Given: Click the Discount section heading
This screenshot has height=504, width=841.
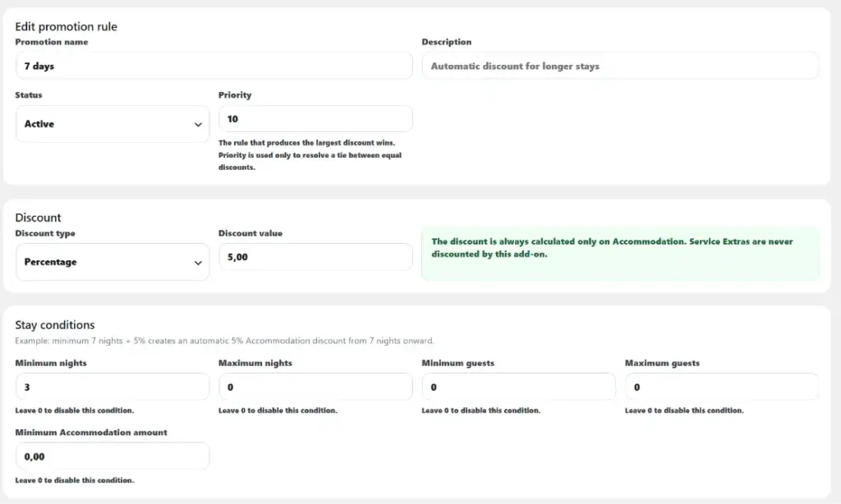Looking at the screenshot, I should tap(38, 218).
